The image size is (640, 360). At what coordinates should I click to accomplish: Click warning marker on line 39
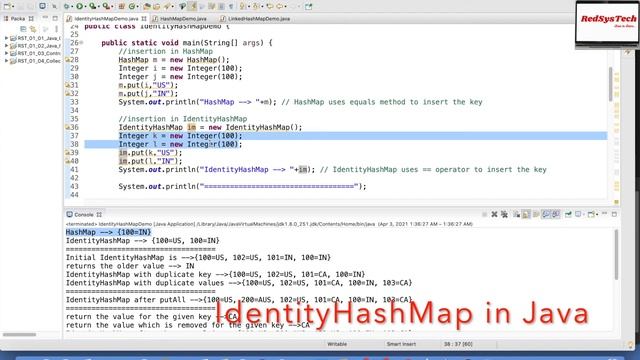[x=67, y=153]
